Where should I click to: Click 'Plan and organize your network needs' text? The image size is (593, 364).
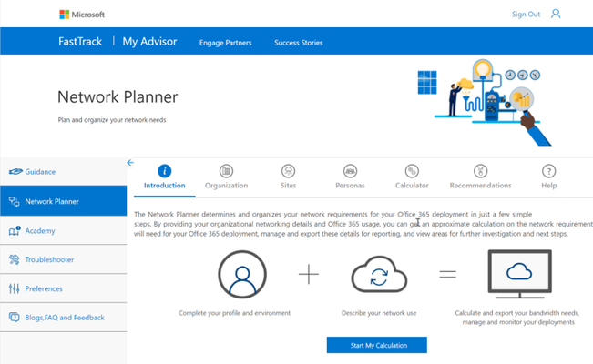coord(112,120)
